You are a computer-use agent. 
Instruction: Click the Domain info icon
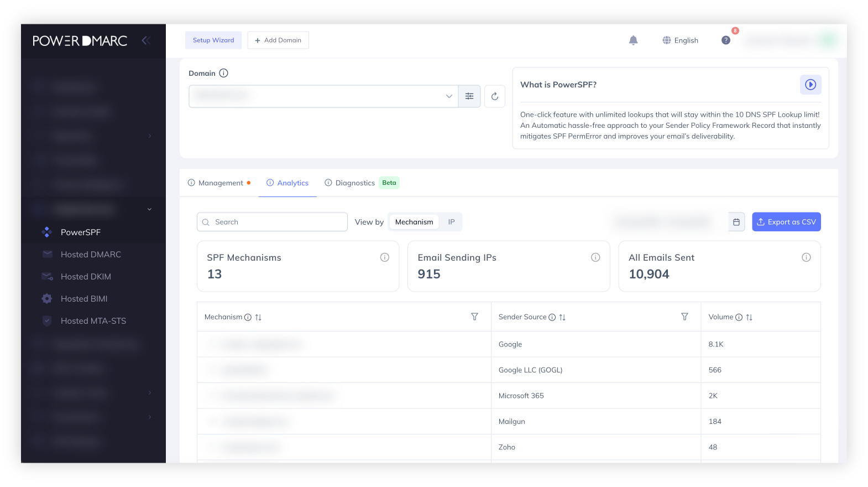pos(223,73)
